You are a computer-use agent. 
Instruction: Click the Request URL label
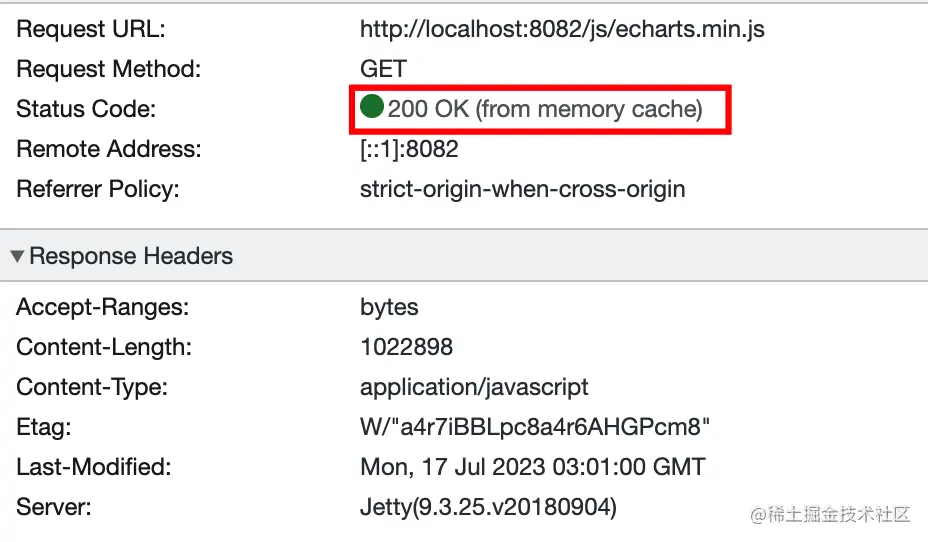point(91,29)
